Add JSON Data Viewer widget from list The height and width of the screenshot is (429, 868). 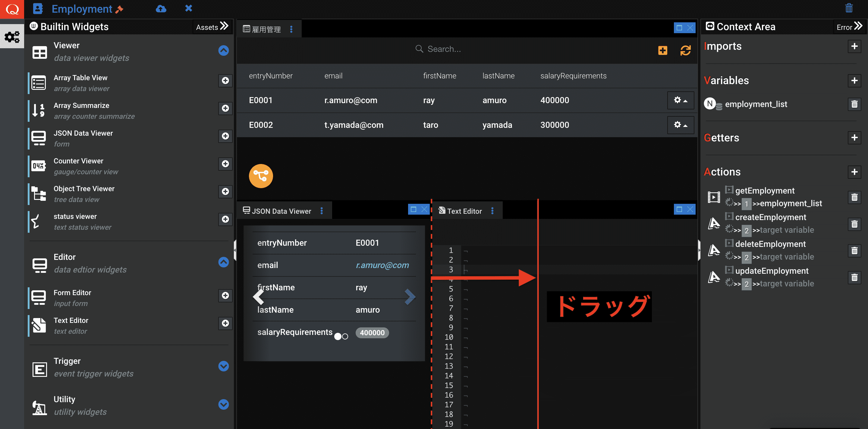coord(225,136)
